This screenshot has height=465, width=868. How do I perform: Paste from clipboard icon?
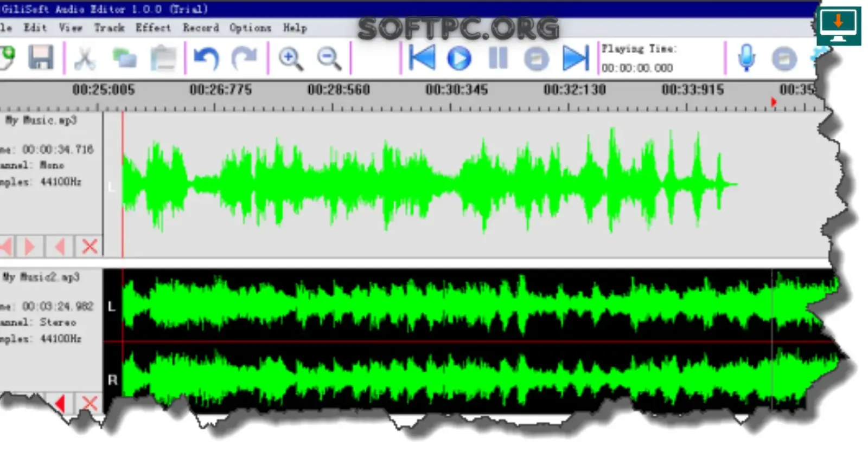(163, 59)
